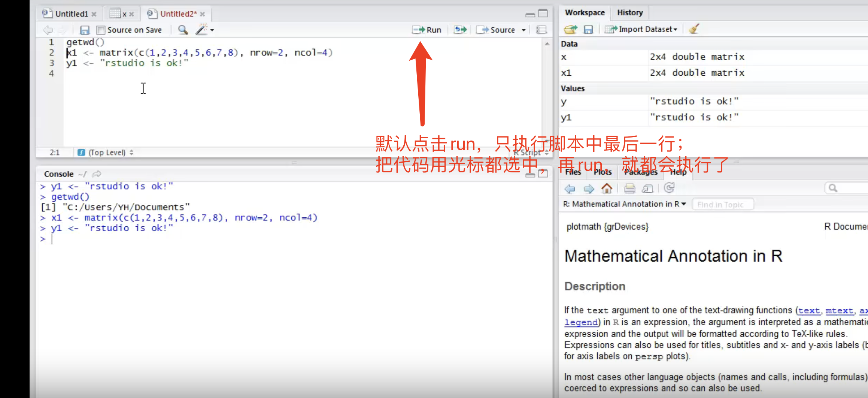This screenshot has width=868, height=398.
Task: Navigate to Help home page
Action: coord(607,189)
